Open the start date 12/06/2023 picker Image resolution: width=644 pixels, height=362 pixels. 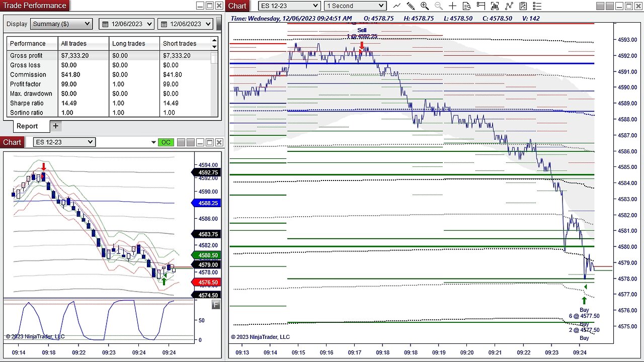(127, 24)
